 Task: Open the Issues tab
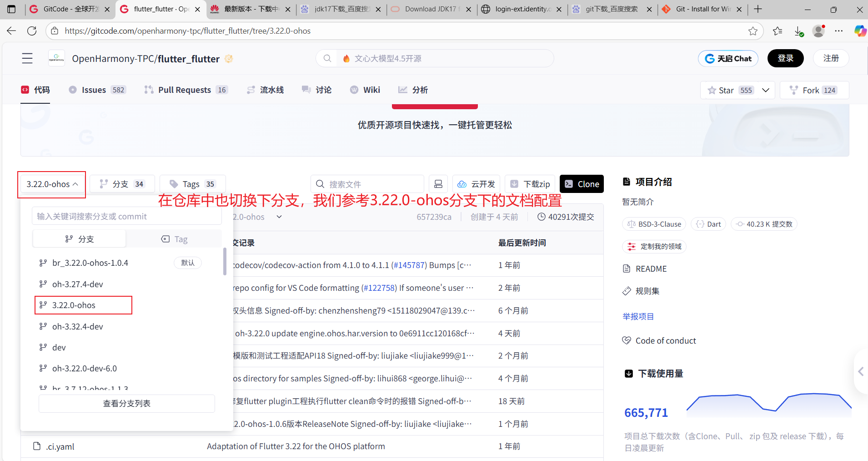pyautogui.click(x=97, y=90)
